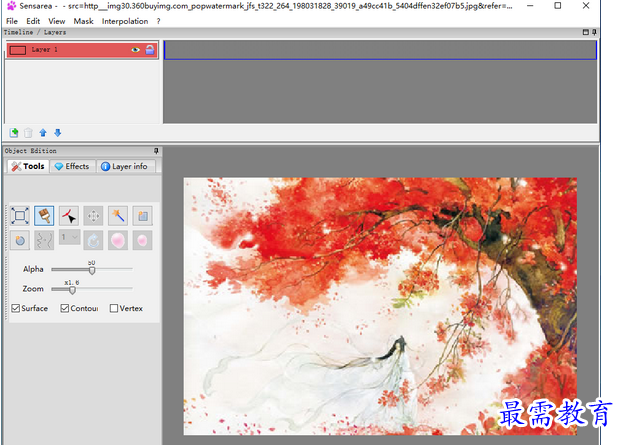Select the four-arrow move tool

coord(93,216)
